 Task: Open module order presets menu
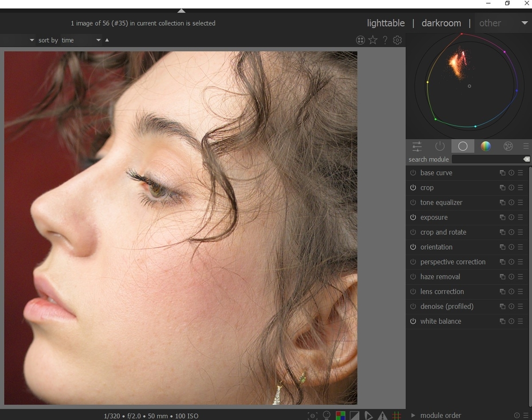coord(526,416)
